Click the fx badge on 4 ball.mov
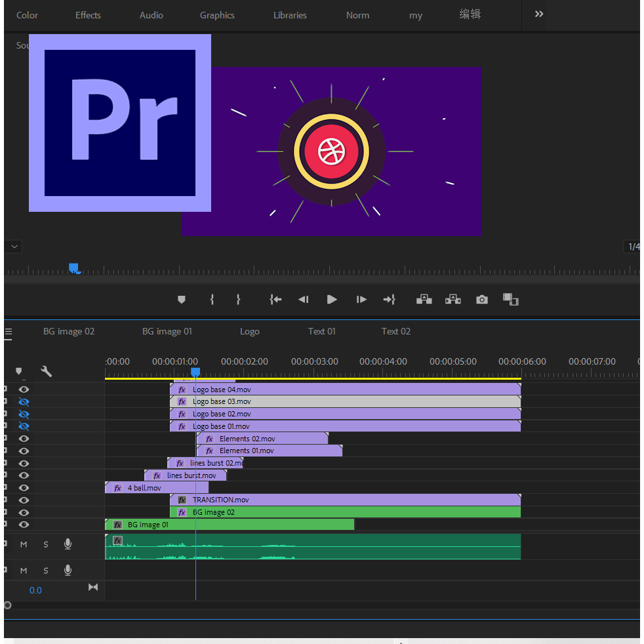 click(x=118, y=488)
